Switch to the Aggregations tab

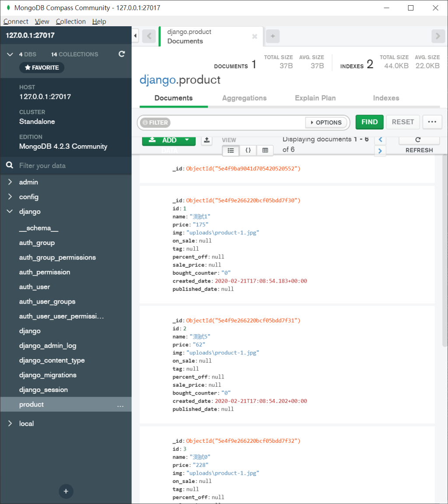coord(244,98)
